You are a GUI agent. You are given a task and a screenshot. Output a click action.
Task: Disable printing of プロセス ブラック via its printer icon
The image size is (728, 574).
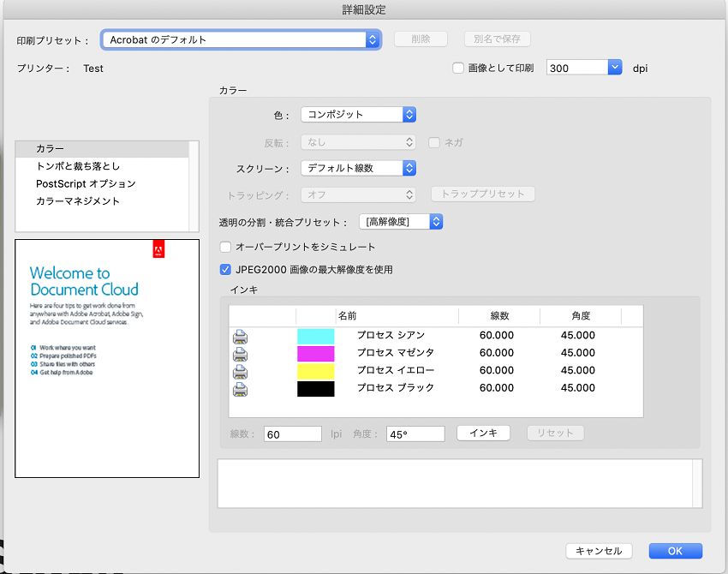coord(240,388)
